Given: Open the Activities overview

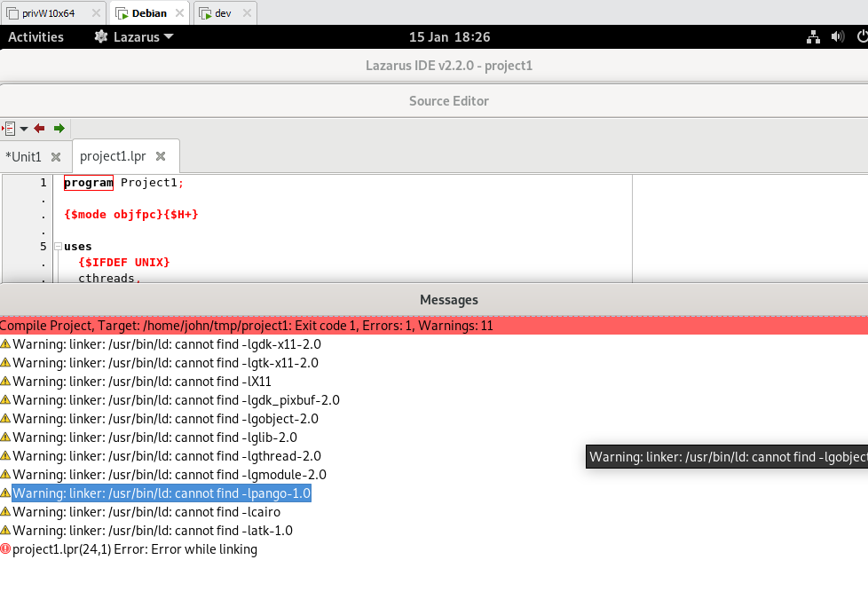Looking at the screenshot, I should (x=36, y=37).
